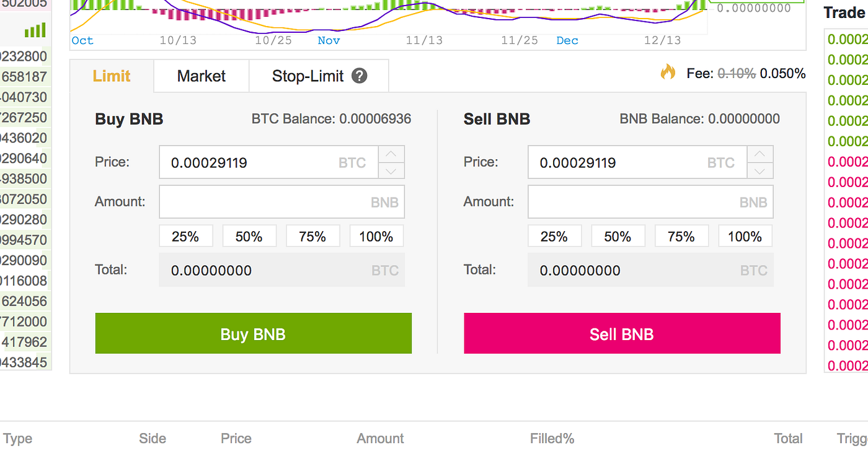Select the Limit order tab
The height and width of the screenshot is (451, 868).
[112, 76]
